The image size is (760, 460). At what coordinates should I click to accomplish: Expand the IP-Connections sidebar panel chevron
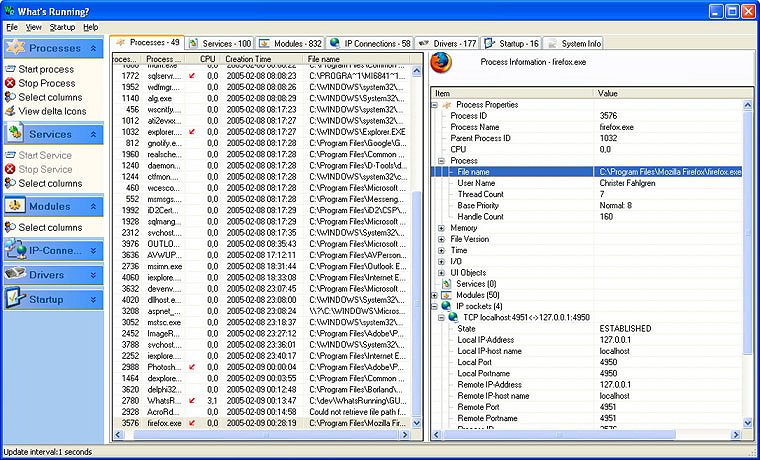click(93, 251)
